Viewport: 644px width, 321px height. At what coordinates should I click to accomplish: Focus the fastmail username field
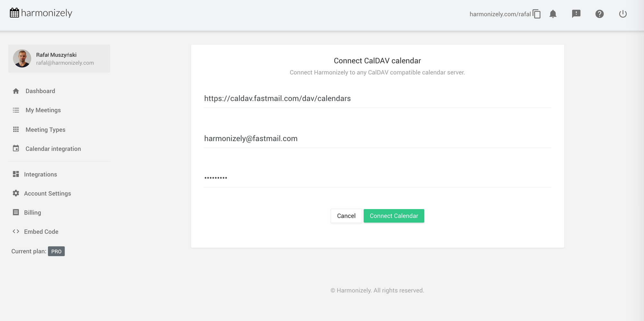tap(377, 139)
